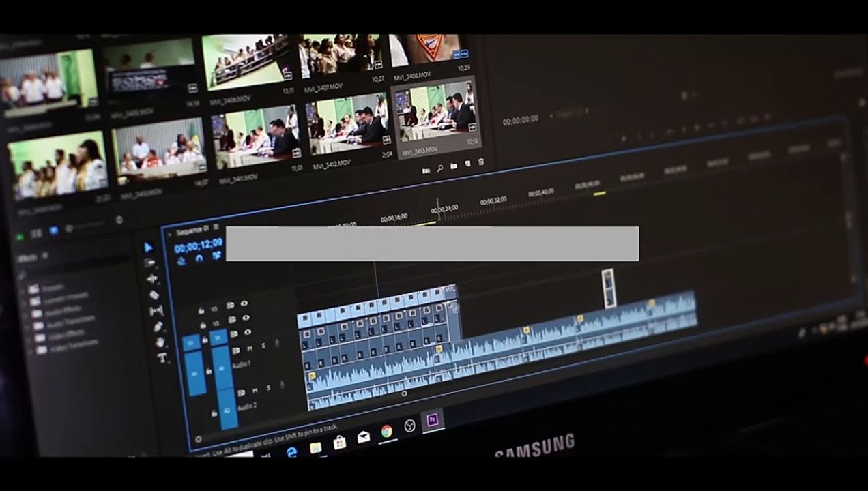
Task: Select the Type tool
Action: [x=162, y=358]
